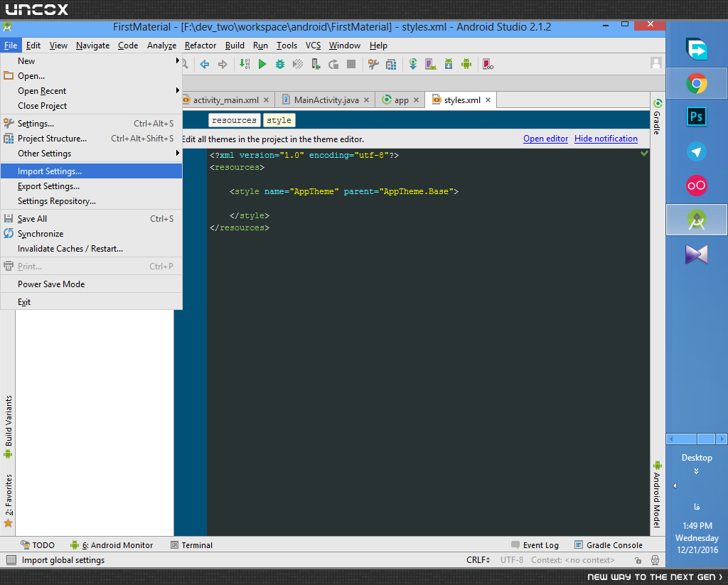The image size is (728, 585).
Task: Open the Android Model side panel
Action: 657,494
